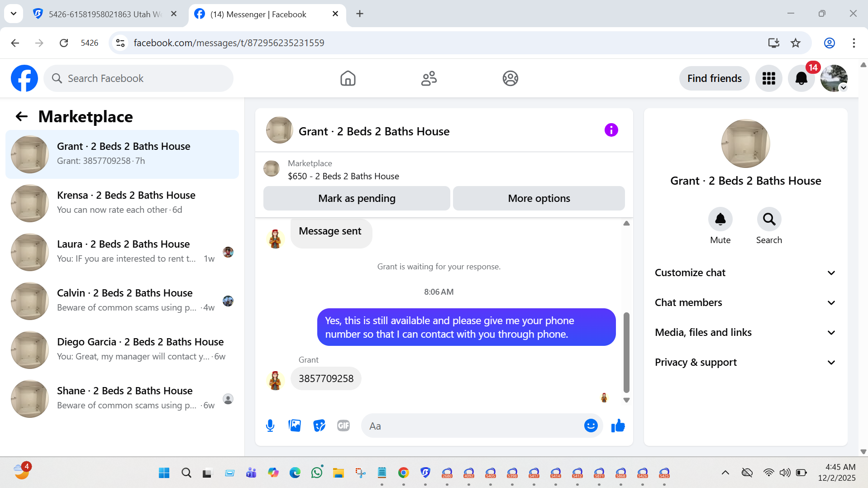Choose a sticker
Image resolution: width=868 pixels, height=488 pixels.
pos(319,426)
